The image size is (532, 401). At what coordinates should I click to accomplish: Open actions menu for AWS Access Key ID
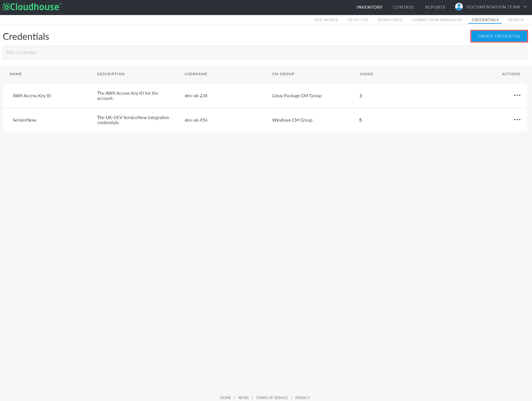pyautogui.click(x=517, y=95)
